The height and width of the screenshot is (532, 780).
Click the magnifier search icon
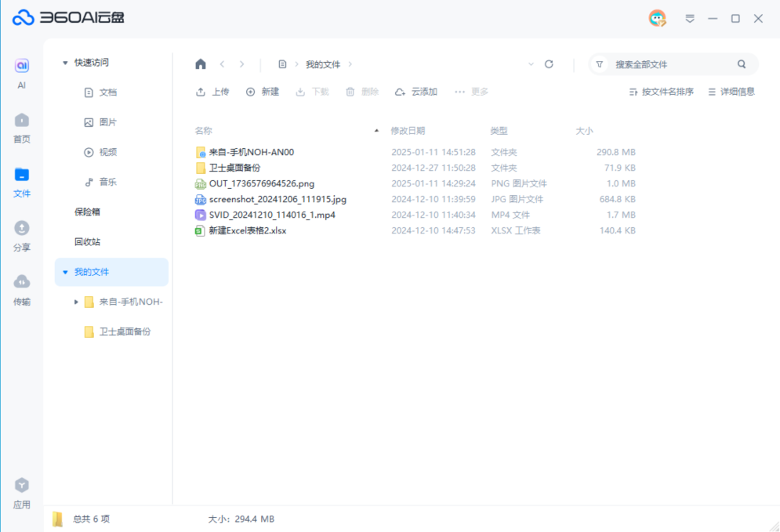(x=742, y=64)
